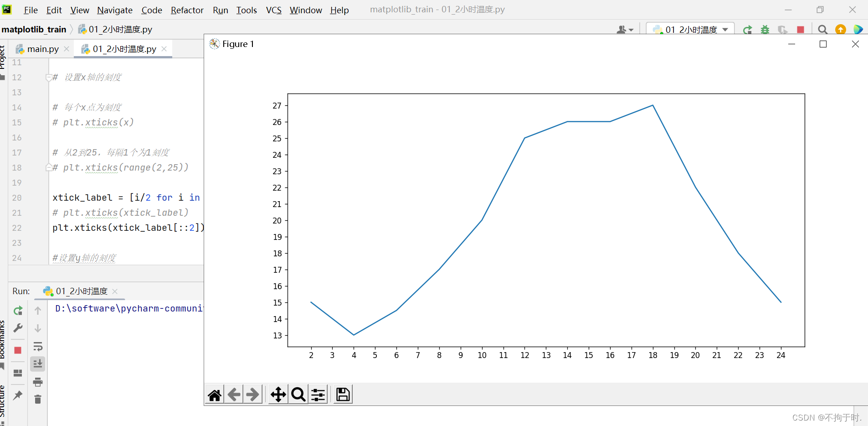This screenshot has height=426, width=868.
Task: Open Search Everywhere magnifier icon
Action: pyautogui.click(x=822, y=30)
